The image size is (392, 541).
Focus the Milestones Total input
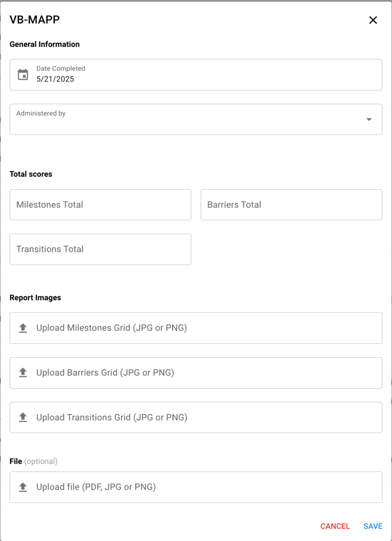coord(100,205)
